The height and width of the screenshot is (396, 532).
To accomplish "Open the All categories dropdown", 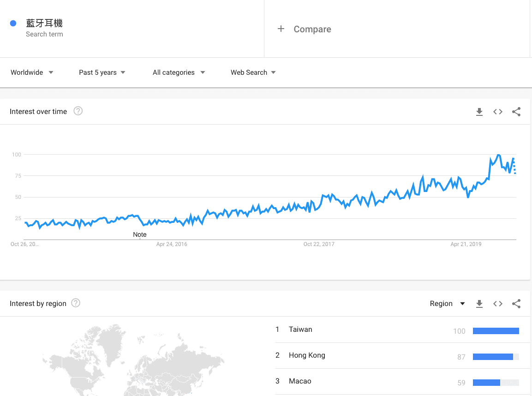I will 179,72.
